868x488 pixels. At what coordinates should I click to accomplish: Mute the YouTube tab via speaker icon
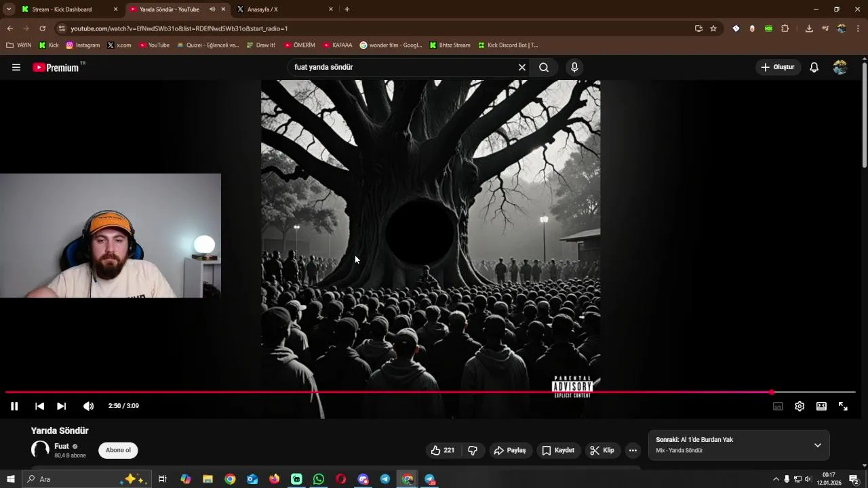tap(212, 9)
